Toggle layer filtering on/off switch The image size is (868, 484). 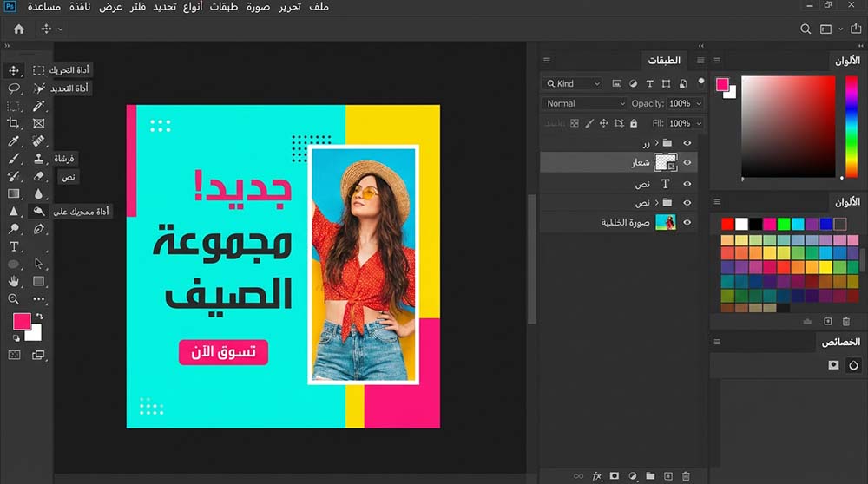pos(700,83)
